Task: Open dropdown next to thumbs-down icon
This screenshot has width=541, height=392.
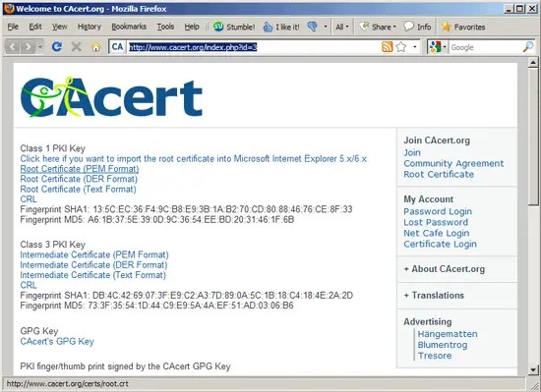Action: click(x=325, y=27)
